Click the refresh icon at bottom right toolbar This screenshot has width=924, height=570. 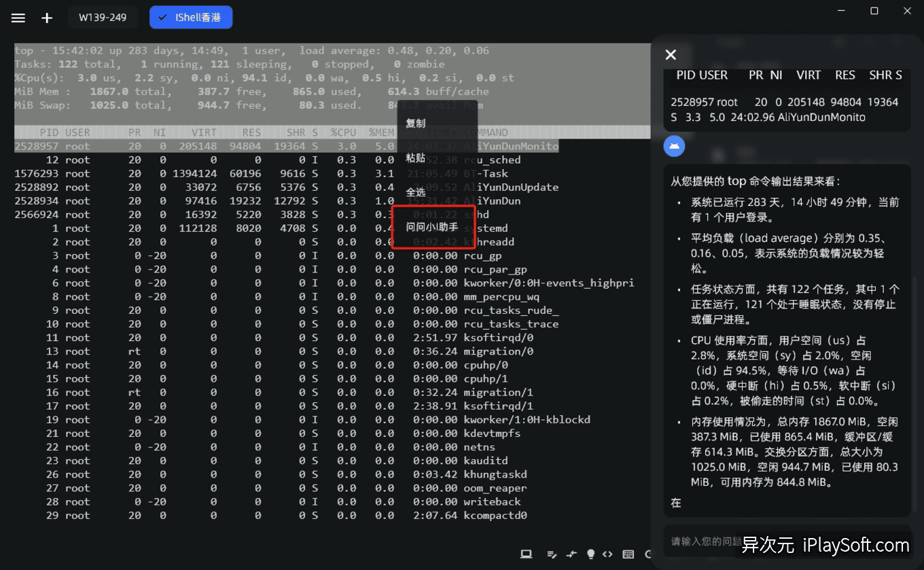(x=649, y=554)
